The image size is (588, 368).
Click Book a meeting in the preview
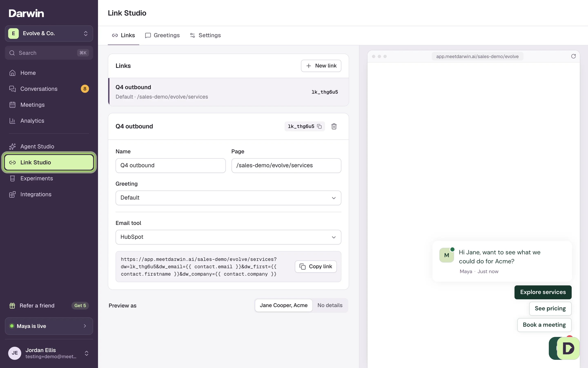tap(544, 325)
